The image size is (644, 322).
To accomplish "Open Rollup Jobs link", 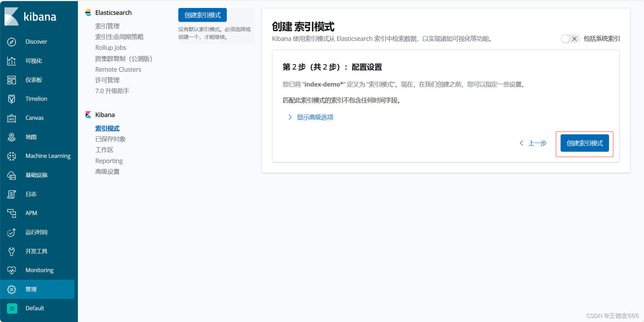I will coord(111,47).
